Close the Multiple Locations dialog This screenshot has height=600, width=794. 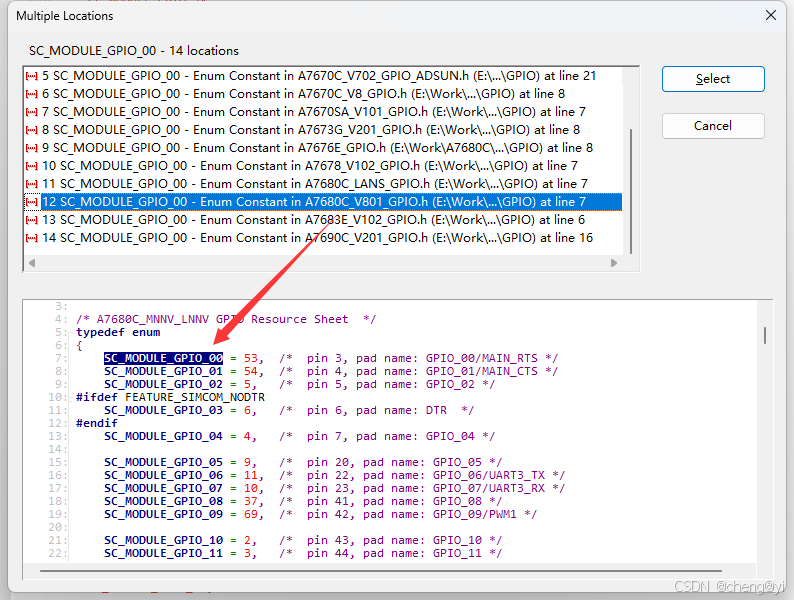pos(771,15)
